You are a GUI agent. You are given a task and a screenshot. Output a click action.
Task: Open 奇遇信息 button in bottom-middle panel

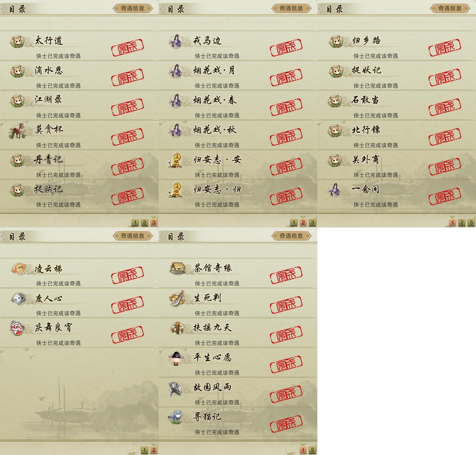[x=291, y=236]
